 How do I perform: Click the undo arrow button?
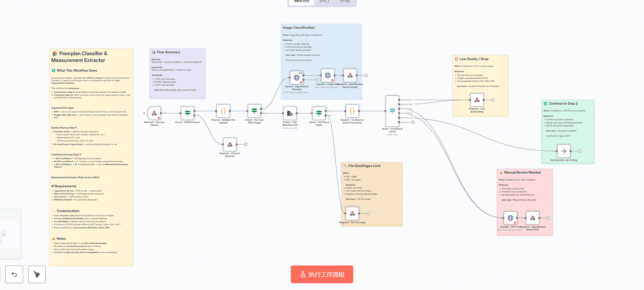point(14,274)
